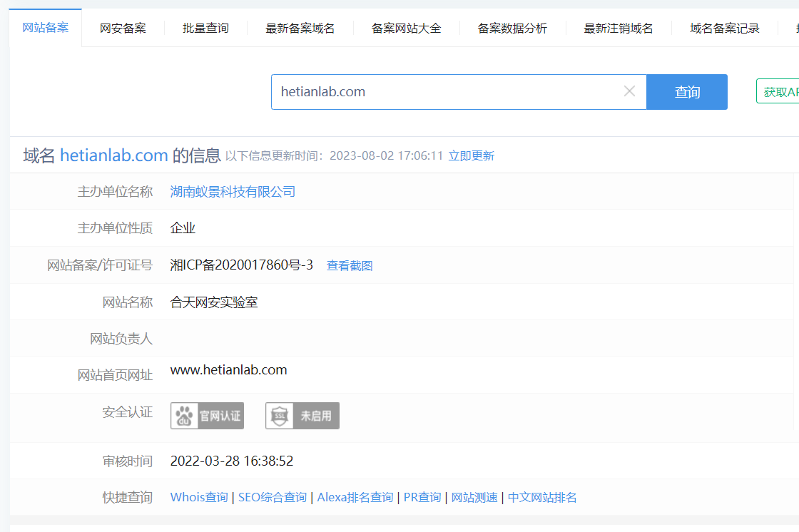Image resolution: width=799 pixels, height=532 pixels.
Task: Click the 主办单位名称 row label
Action: pos(115,192)
